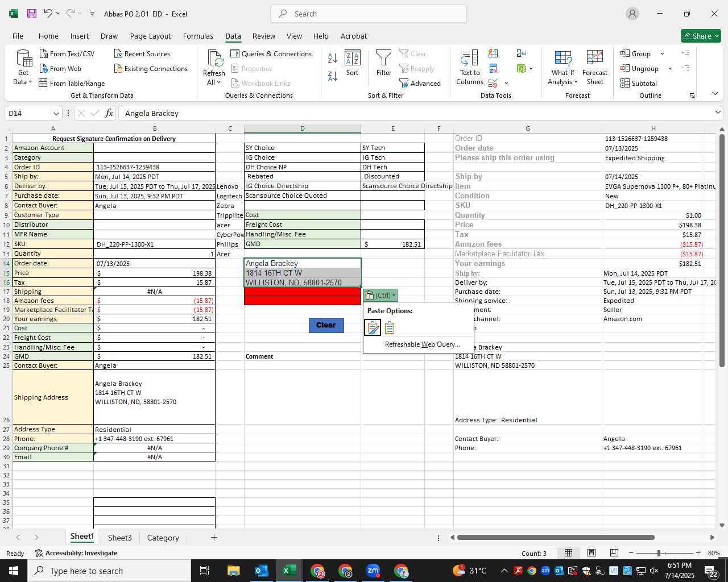Switch to Home tab

pos(48,36)
